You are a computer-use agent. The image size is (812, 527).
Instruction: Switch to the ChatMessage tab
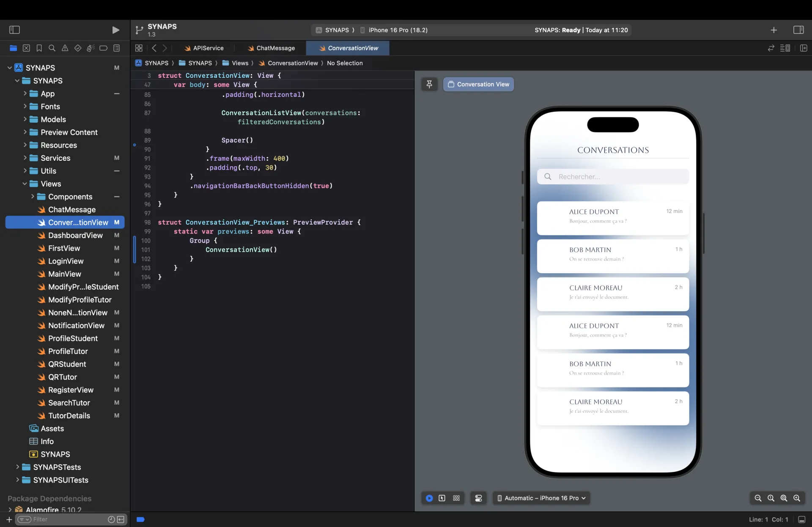[271, 48]
